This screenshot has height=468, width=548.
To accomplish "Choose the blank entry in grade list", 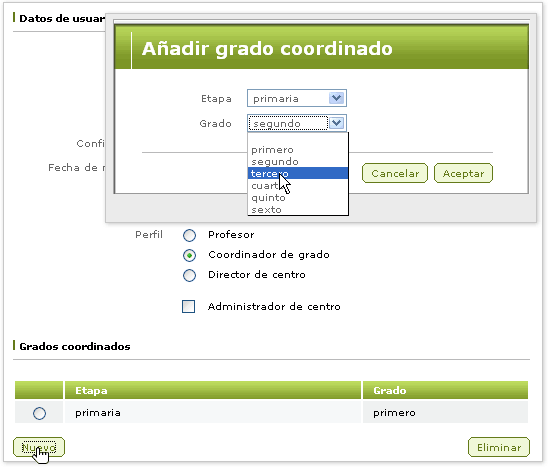I will coord(298,139).
